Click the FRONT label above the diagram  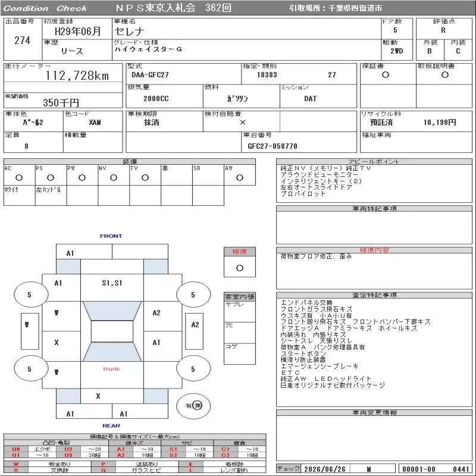[111, 236]
